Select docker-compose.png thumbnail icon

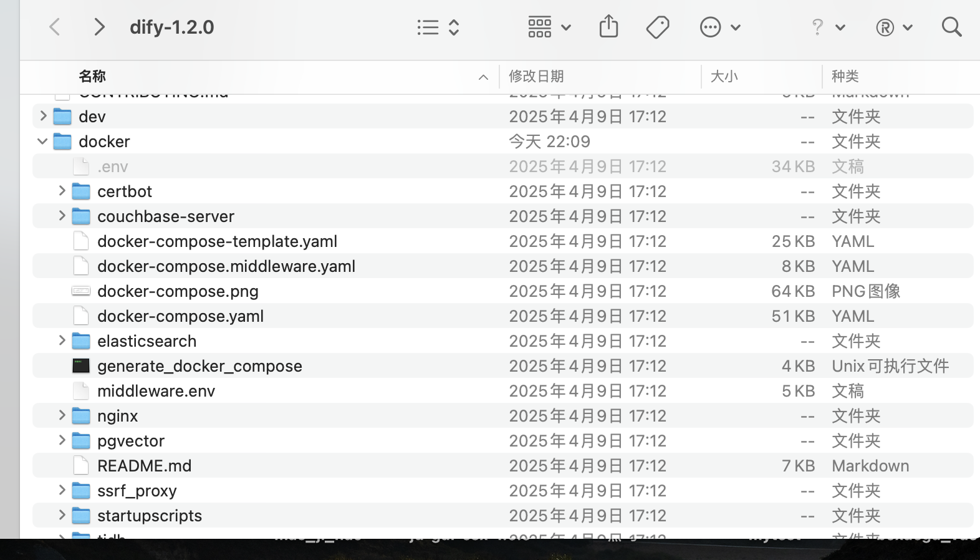coord(81,291)
